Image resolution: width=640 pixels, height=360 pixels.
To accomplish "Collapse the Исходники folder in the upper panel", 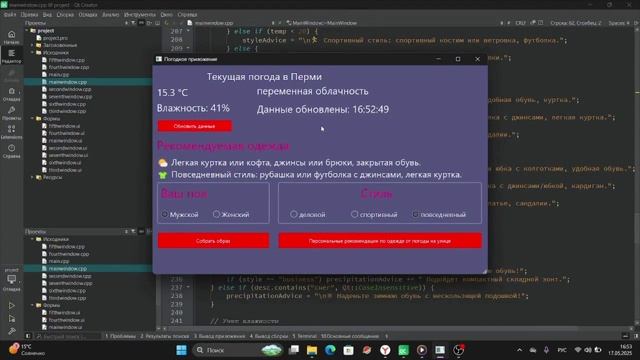I will pos(33,53).
